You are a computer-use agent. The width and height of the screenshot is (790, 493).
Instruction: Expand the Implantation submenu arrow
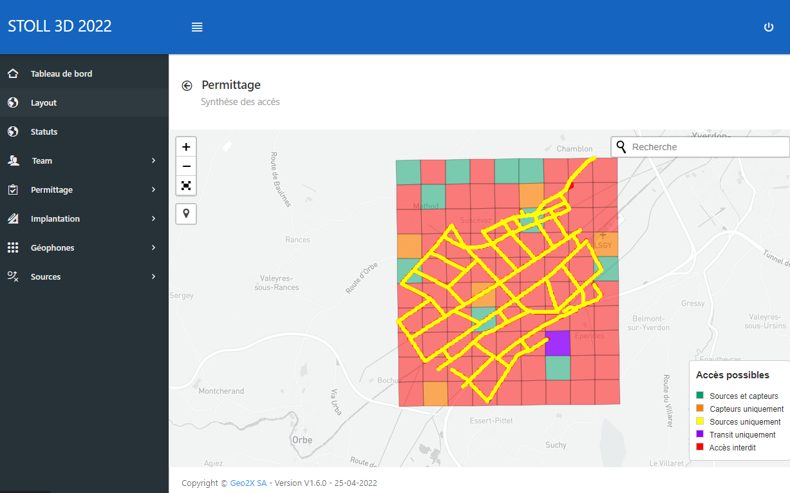click(153, 219)
